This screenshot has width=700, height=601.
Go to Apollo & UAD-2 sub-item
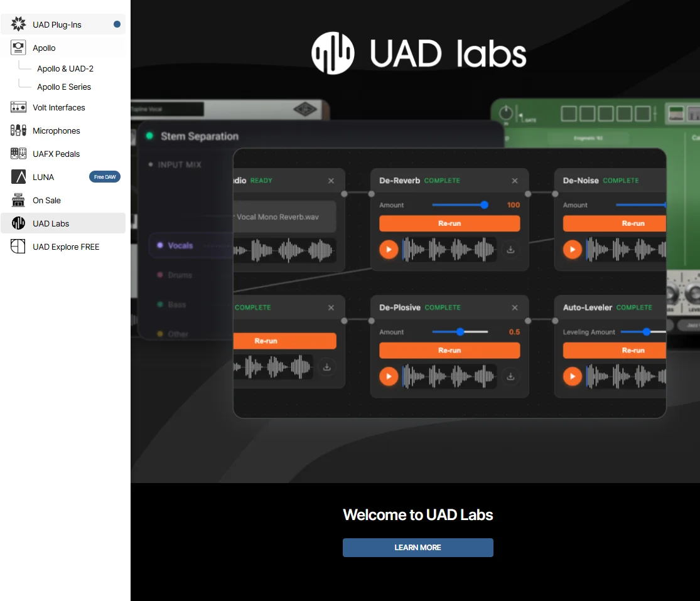point(65,69)
